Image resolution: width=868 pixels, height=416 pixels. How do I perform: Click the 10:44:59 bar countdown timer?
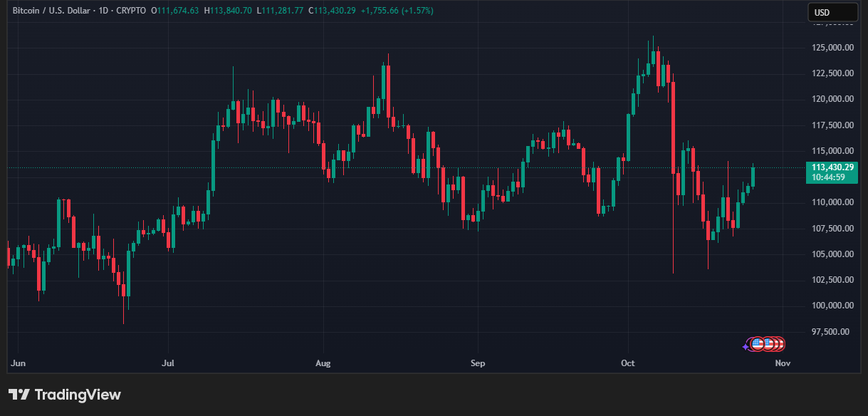(x=828, y=177)
